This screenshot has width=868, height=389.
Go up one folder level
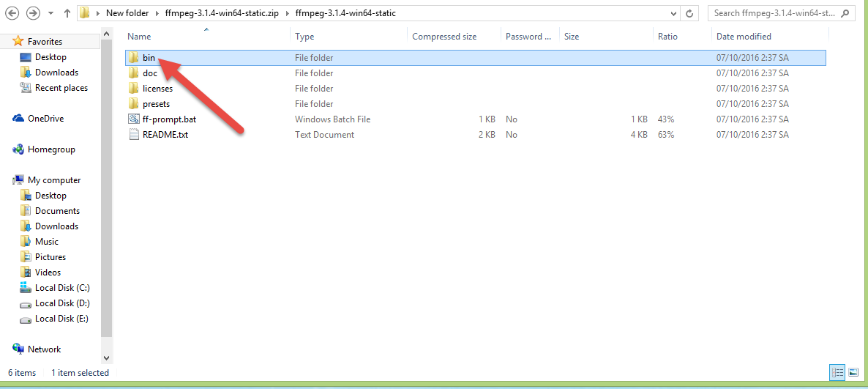[67, 12]
